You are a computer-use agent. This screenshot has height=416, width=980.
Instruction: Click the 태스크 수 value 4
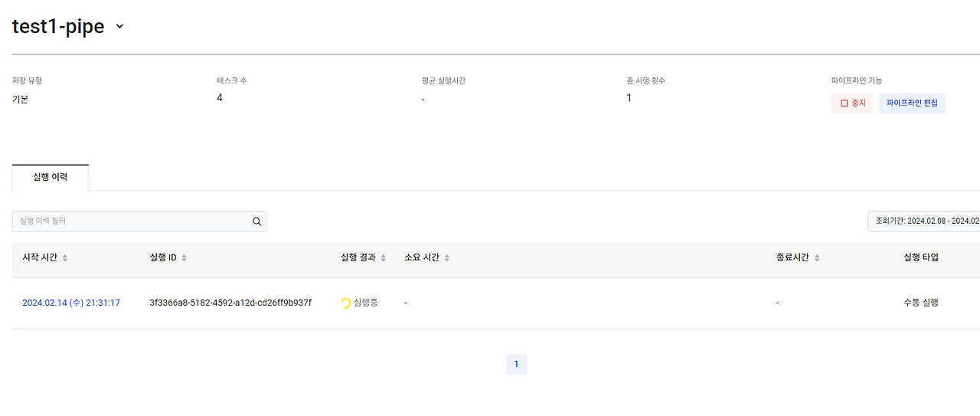click(220, 98)
